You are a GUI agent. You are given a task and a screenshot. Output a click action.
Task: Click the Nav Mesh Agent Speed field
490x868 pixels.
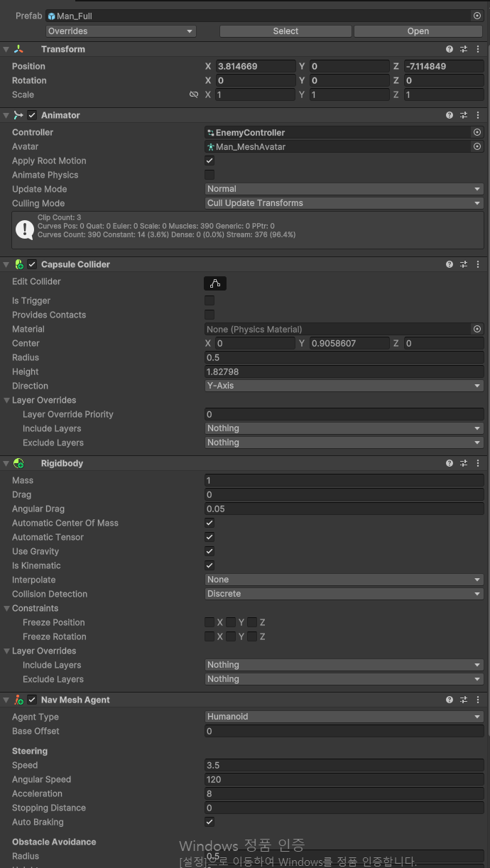pyautogui.click(x=344, y=765)
